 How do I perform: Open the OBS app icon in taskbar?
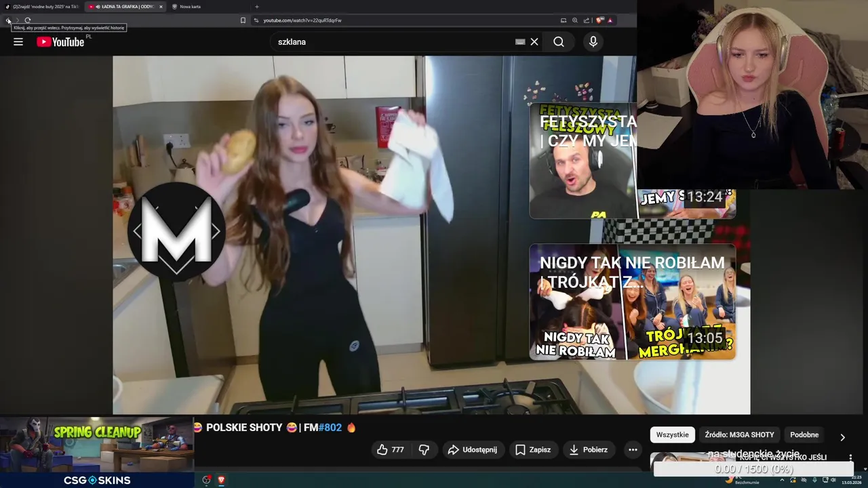pyautogui.click(x=207, y=480)
